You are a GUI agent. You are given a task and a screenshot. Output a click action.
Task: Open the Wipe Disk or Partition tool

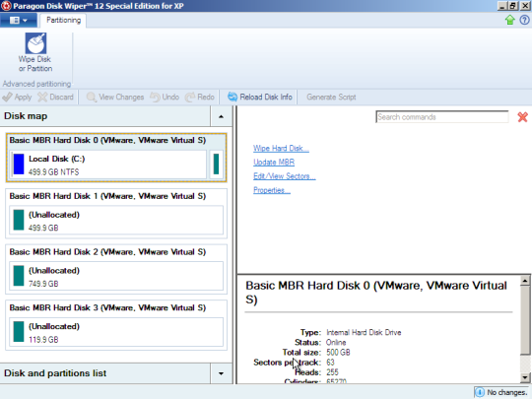(x=35, y=52)
